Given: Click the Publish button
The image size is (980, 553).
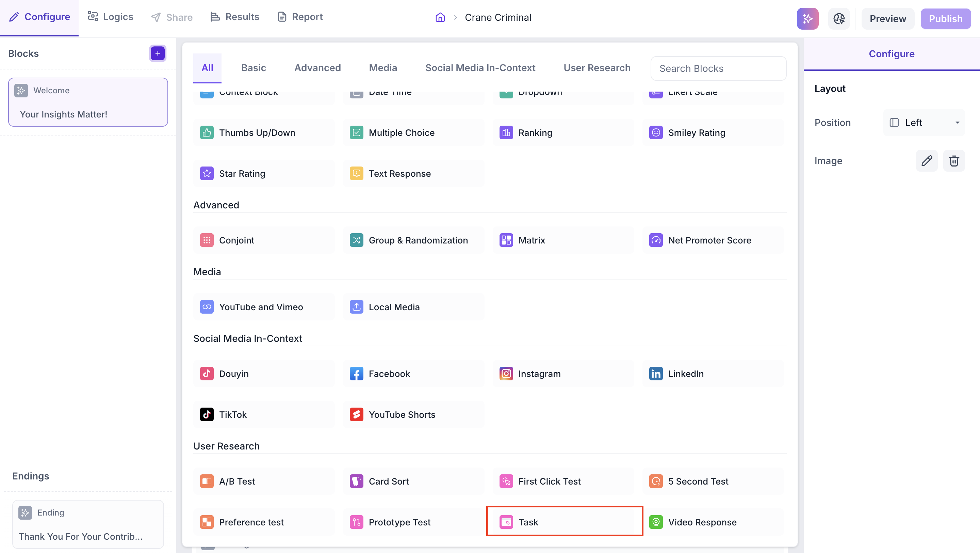Looking at the screenshot, I should (x=945, y=18).
